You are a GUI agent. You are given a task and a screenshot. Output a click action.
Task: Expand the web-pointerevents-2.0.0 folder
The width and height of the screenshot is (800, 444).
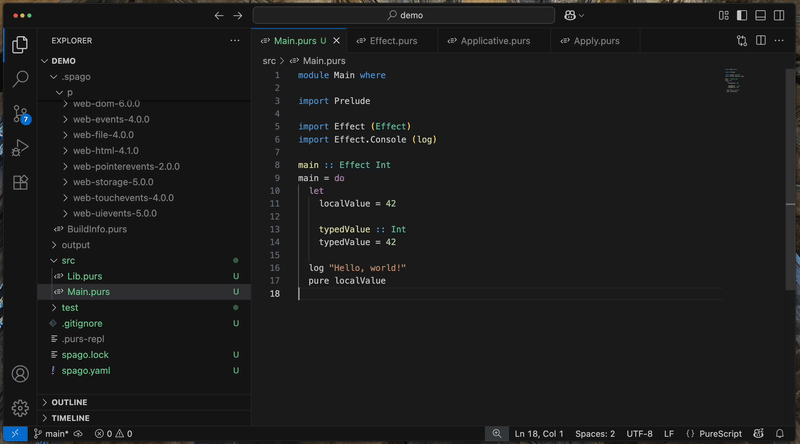144,166
